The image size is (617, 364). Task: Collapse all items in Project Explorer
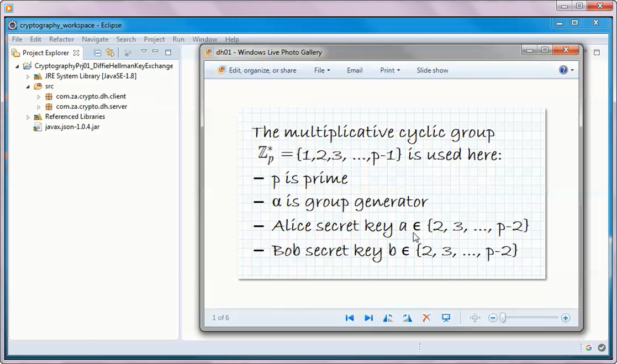coord(97,52)
